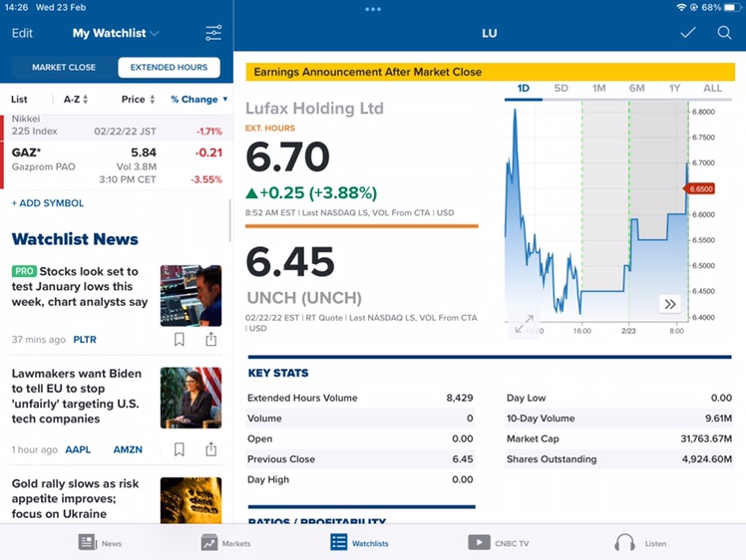Image resolution: width=746 pixels, height=560 pixels.
Task: Tap the Open 0.00 row
Action: point(360,438)
